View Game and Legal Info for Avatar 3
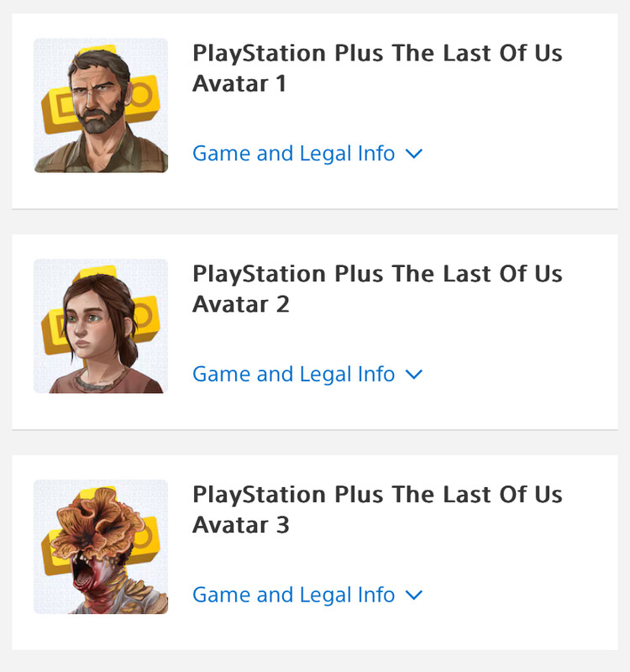Screen dimensions: 630x672 click(293, 595)
